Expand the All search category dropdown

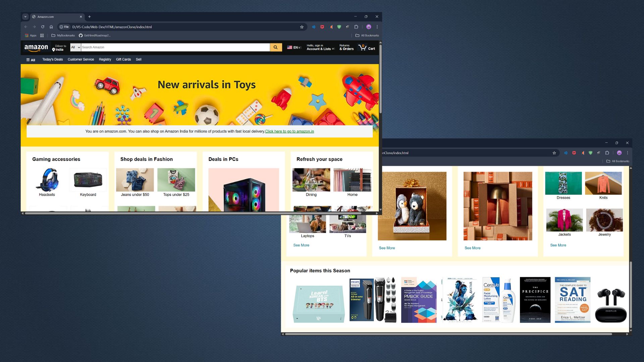click(x=75, y=47)
